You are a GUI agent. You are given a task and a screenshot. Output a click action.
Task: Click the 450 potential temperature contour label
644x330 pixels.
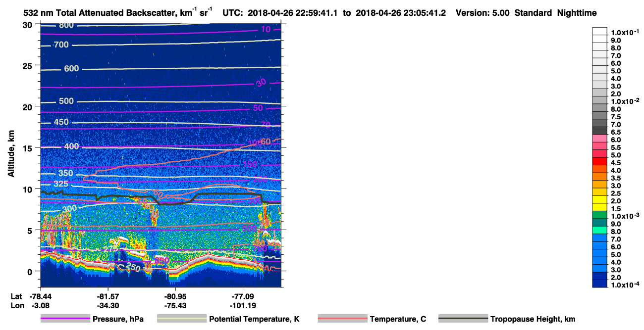click(x=61, y=122)
